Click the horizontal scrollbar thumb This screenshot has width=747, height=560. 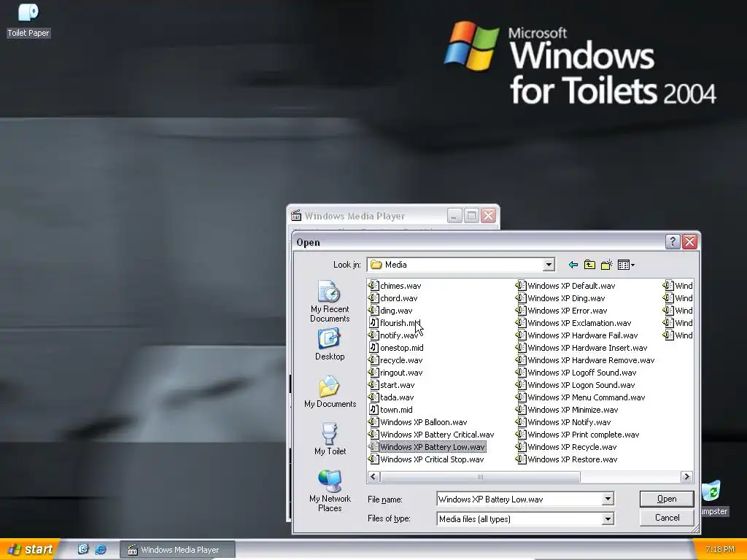click(x=480, y=477)
